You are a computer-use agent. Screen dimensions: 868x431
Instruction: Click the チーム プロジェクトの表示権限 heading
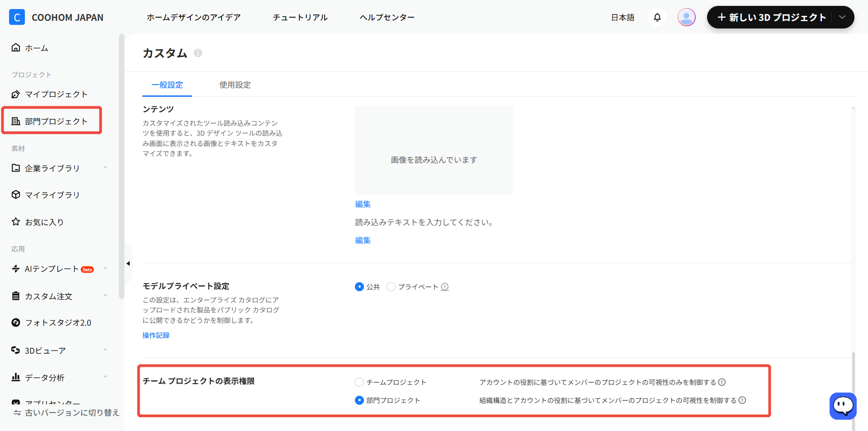[x=198, y=381]
